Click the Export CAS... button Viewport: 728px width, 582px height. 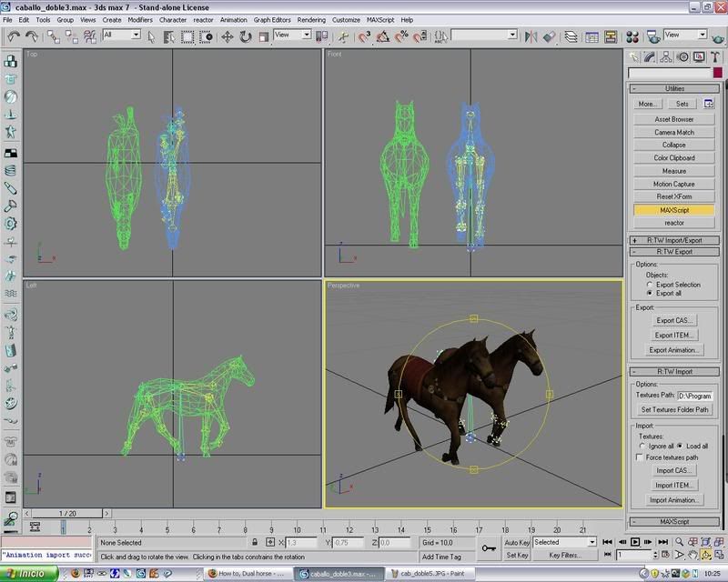pyautogui.click(x=674, y=320)
